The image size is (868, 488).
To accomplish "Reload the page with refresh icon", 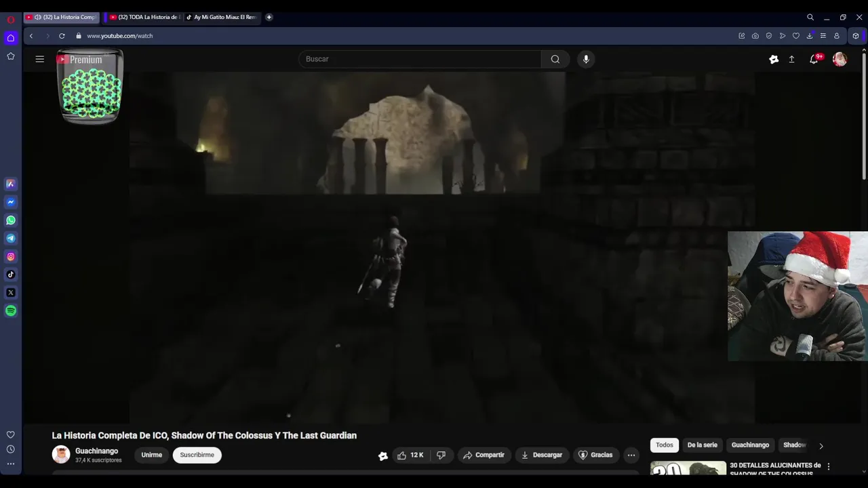I will (62, 36).
